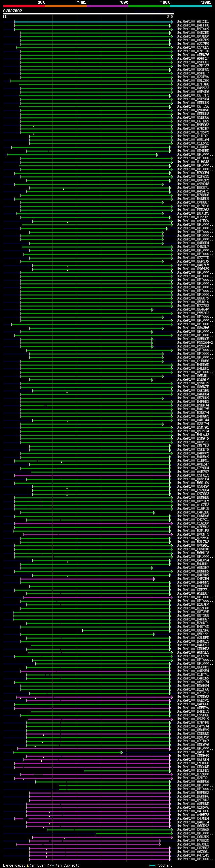
Task: Click the green ~80% legend segment
Action: pos(149,6)
